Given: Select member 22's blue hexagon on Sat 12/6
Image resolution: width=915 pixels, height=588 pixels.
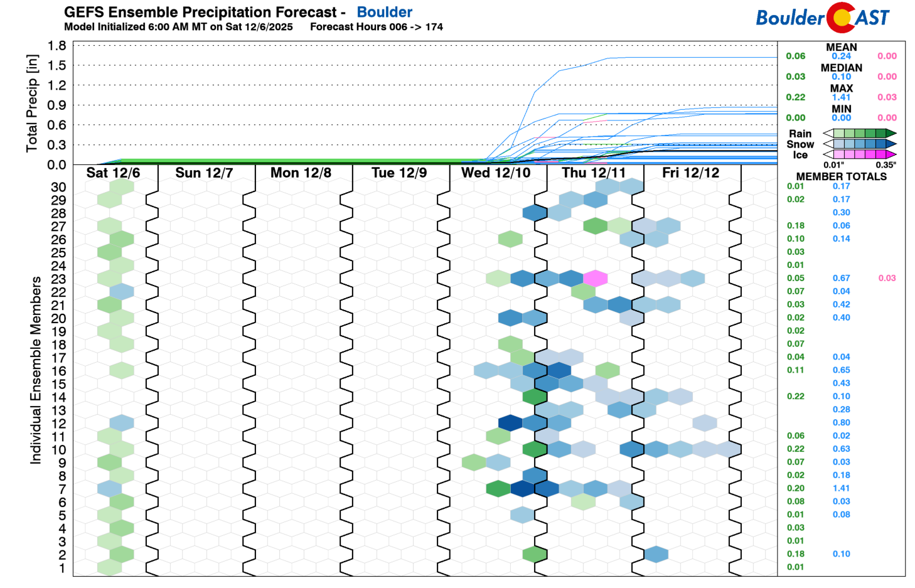Looking at the screenshot, I should click(122, 291).
